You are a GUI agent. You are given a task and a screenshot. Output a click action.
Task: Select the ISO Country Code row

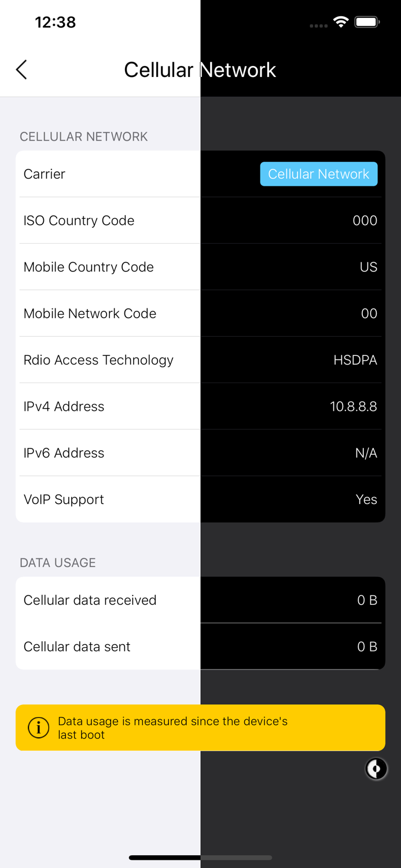click(200, 220)
